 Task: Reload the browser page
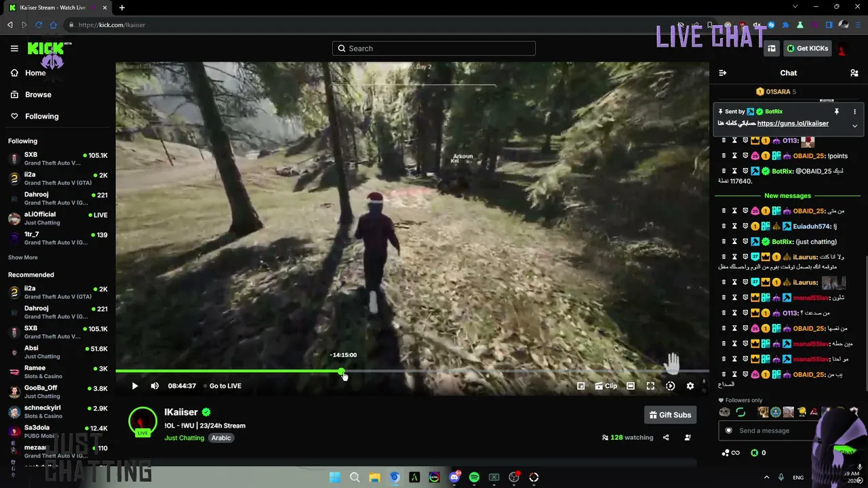39,25
